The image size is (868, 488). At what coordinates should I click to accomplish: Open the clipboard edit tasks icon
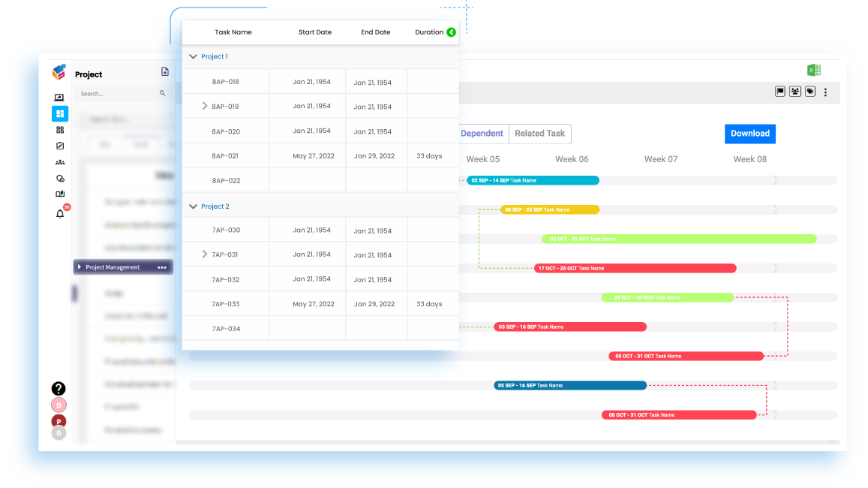click(60, 146)
